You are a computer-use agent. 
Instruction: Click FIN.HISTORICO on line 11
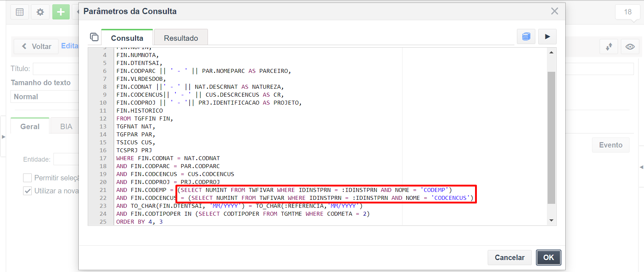click(x=139, y=111)
